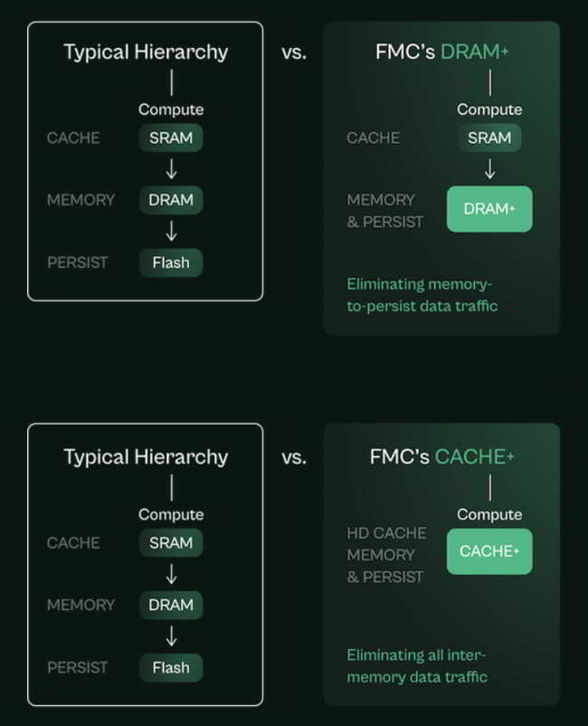The image size is (588, 726).
Task: Click the "Eliminating memory-to-persist data traffic" text
Action: pyautogui.click(x=422, y=295)
